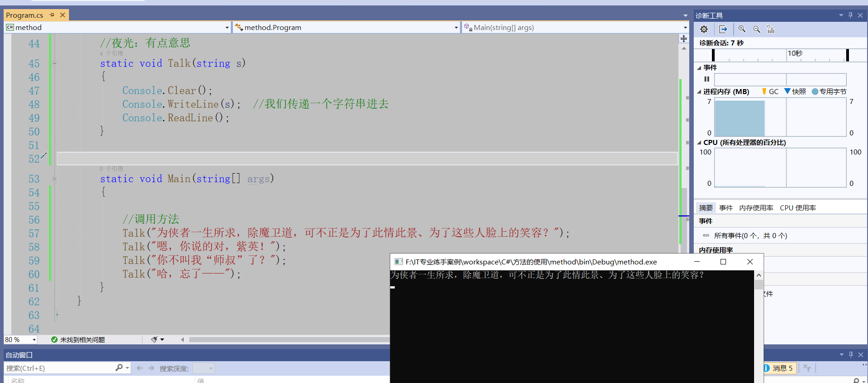Click the 所有事件(0 个, 共 0 个) link
The image size is (868, 383).
[750, 236]
